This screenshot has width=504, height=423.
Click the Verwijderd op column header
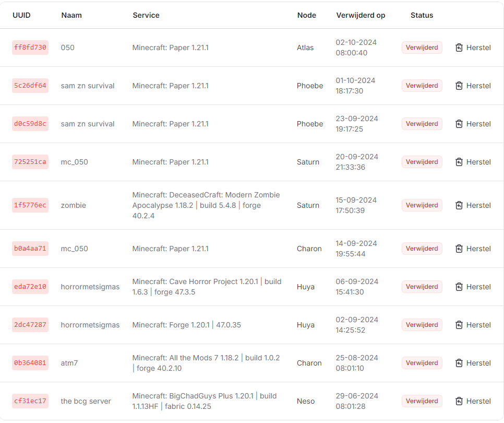click(361, 15)
